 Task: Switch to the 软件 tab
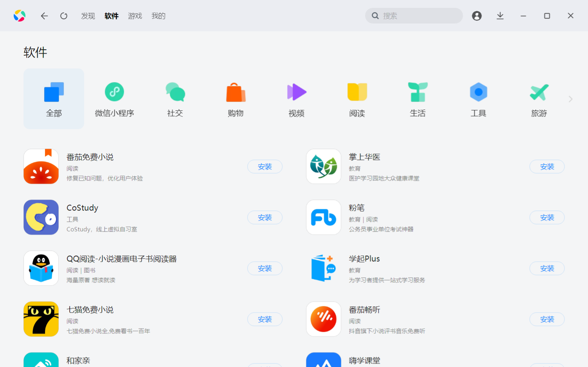[111, 16]
